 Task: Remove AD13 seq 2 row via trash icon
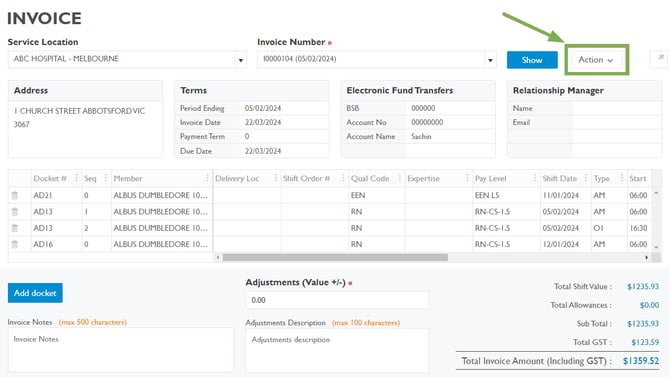point(15,228)
